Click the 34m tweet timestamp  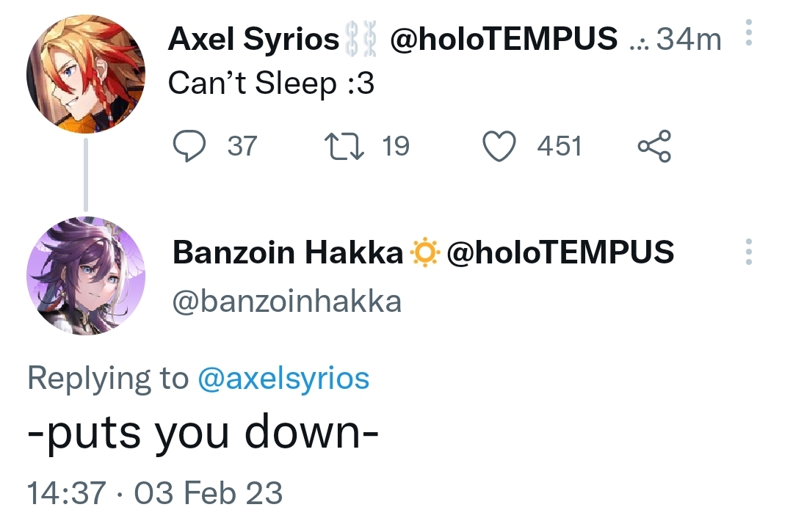[x=689, y=39]
